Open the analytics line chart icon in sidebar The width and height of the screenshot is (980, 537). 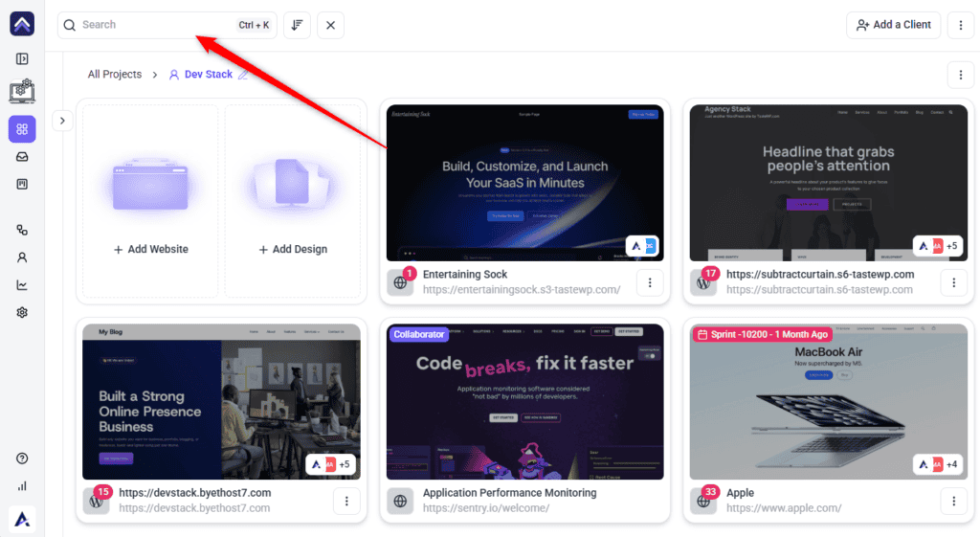[22, 285]
